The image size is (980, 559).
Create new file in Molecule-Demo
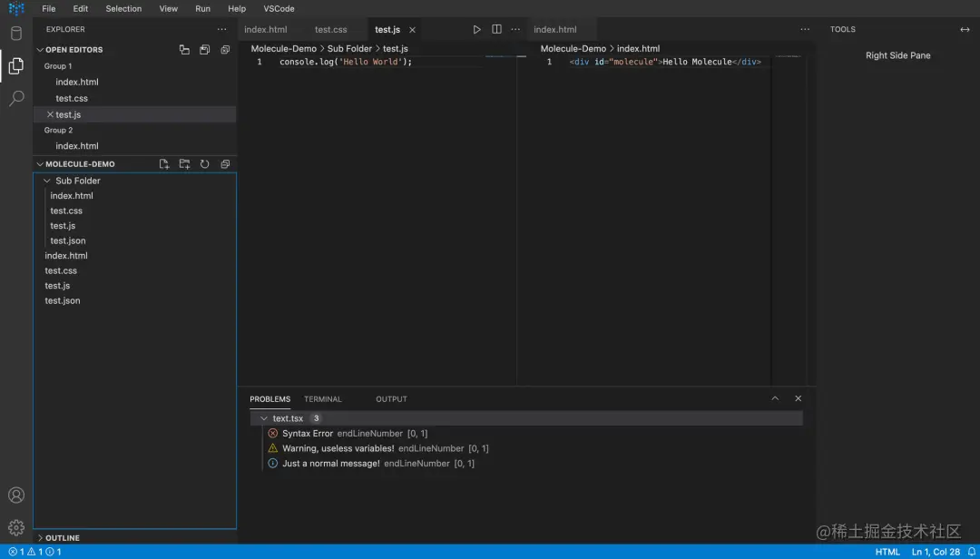point(164,164)
